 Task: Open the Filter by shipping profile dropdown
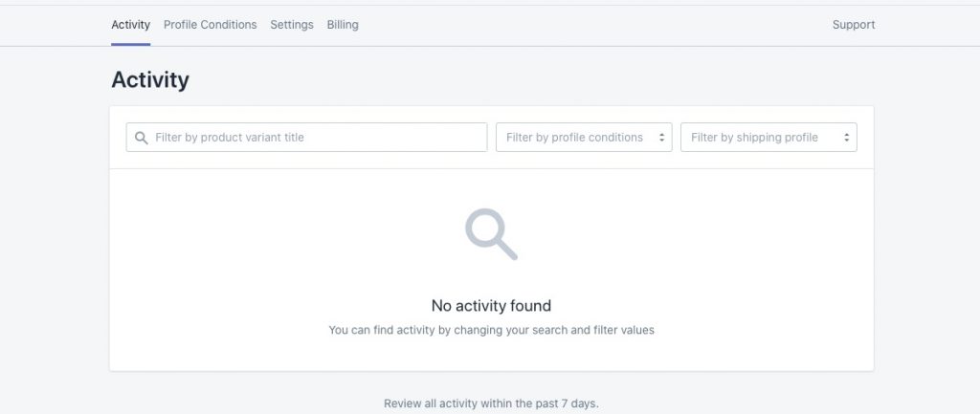coord(768,138)
